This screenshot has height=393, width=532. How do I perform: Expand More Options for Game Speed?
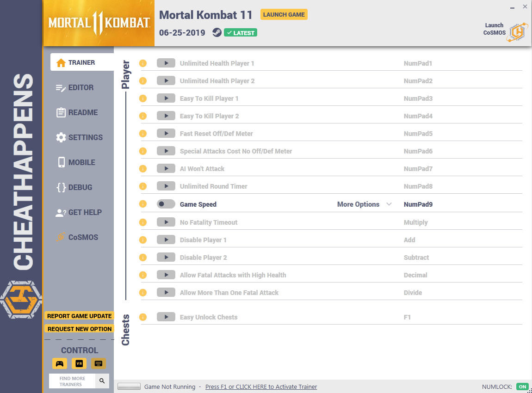tap(365, 204)
